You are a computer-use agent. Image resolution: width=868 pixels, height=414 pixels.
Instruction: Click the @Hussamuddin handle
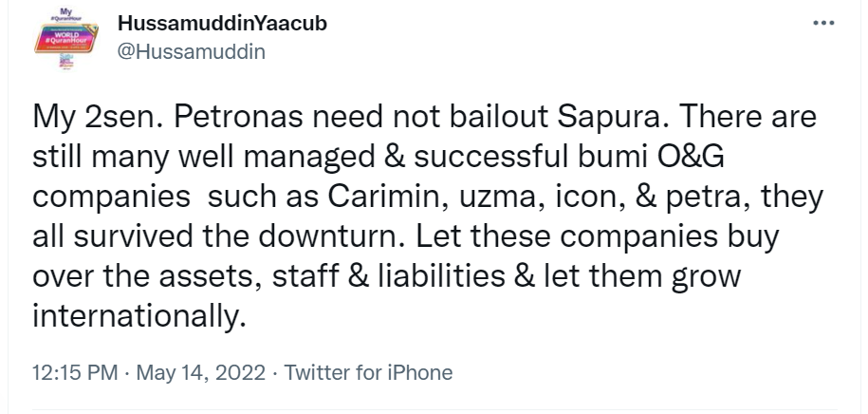click(192, 51)
